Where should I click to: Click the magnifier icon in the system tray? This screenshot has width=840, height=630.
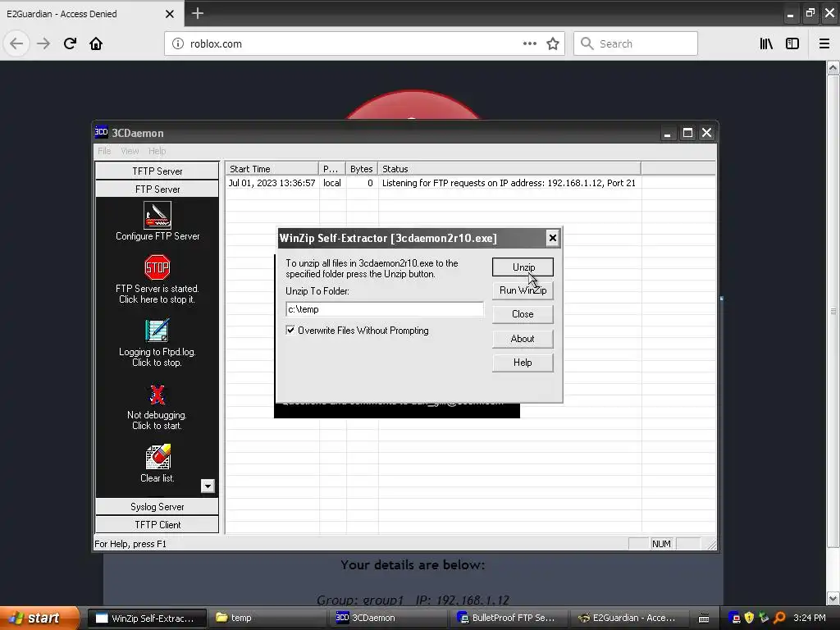(x=779, y=618)
